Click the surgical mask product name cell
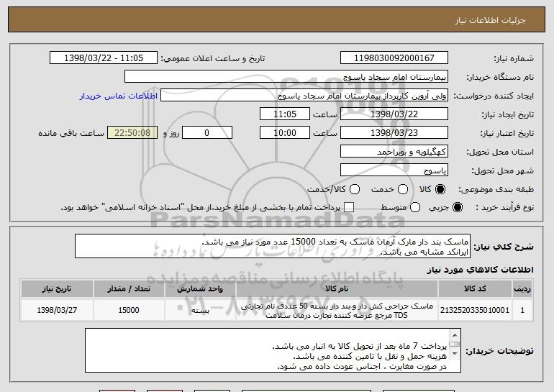 pos(337,310)
